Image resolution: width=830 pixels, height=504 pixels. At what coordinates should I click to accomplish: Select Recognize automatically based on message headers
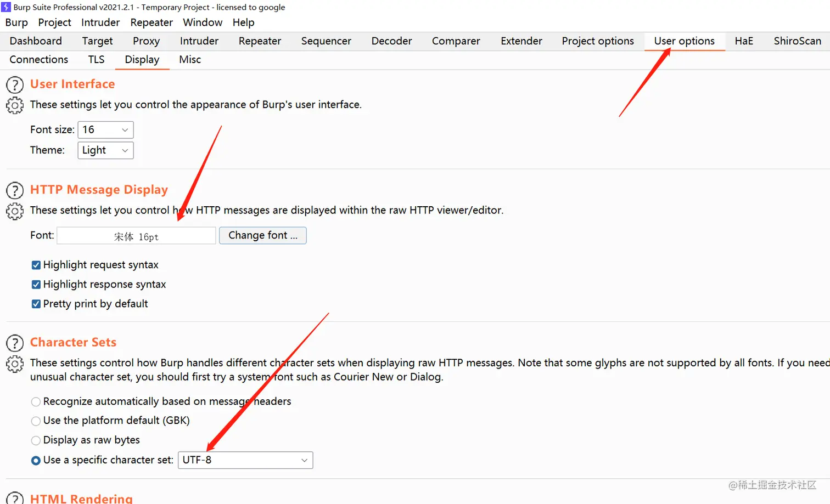pos(36,401)
